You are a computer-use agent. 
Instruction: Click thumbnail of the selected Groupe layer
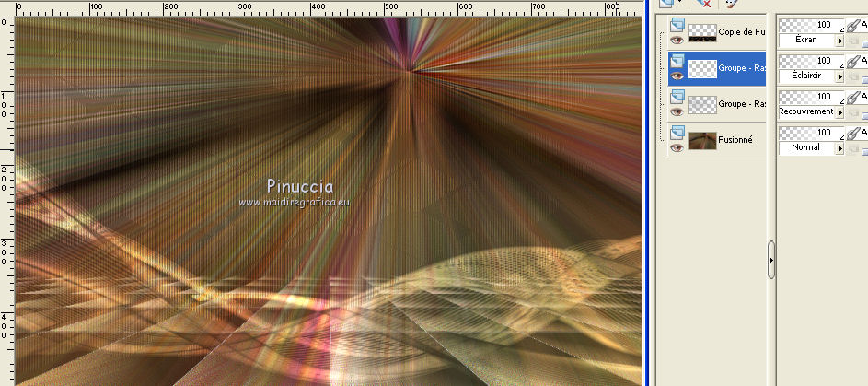coord(702,69)
